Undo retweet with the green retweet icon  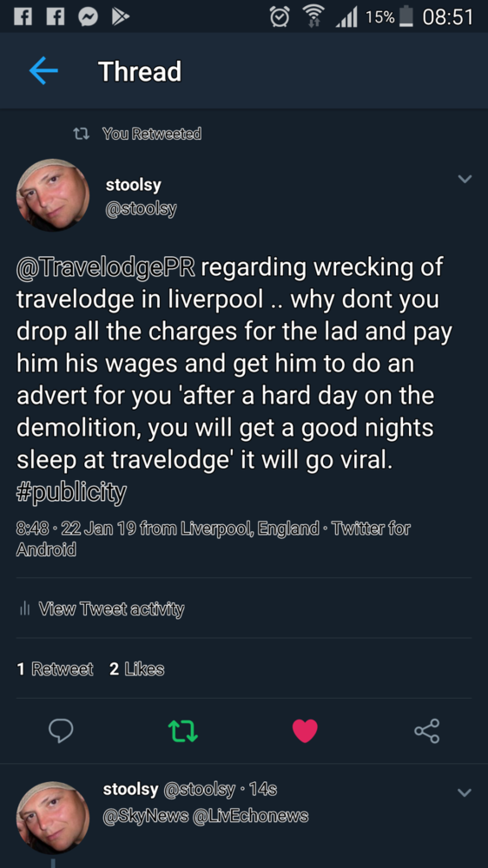click(182, 731)
